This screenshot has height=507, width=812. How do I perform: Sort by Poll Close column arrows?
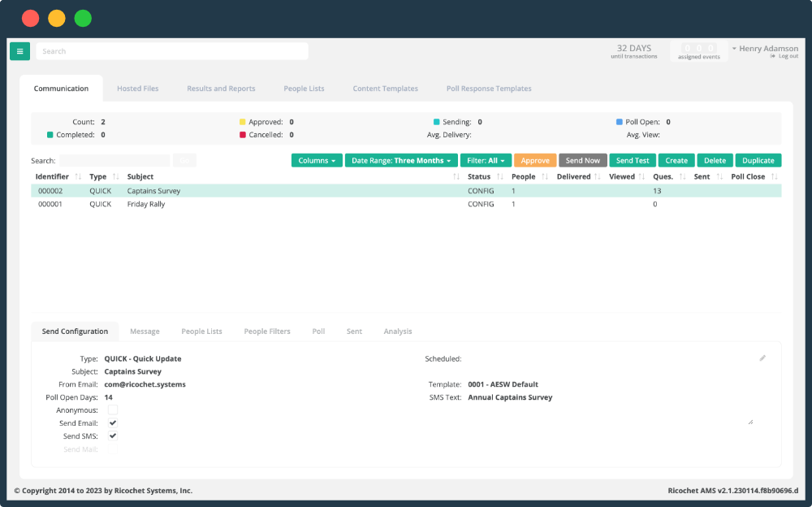[x=774, y=177]
